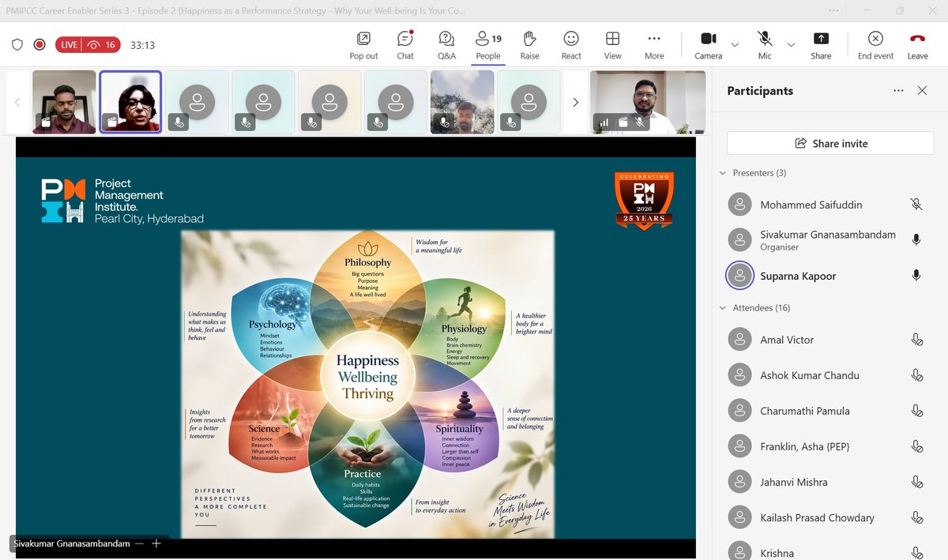Toggle Suparna Kapoor's mic icon
The width and height of the screenshot is (948, 560).
(x=916, y=276)
